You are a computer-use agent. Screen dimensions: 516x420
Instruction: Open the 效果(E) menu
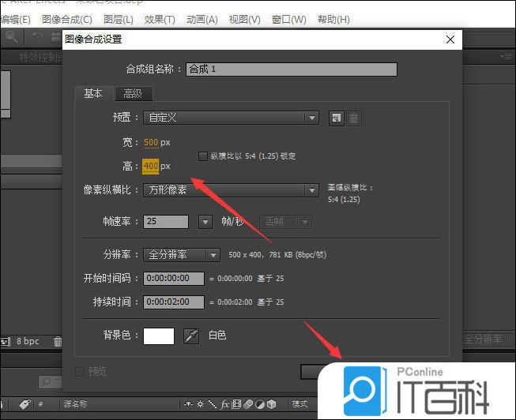click(160, 19)
